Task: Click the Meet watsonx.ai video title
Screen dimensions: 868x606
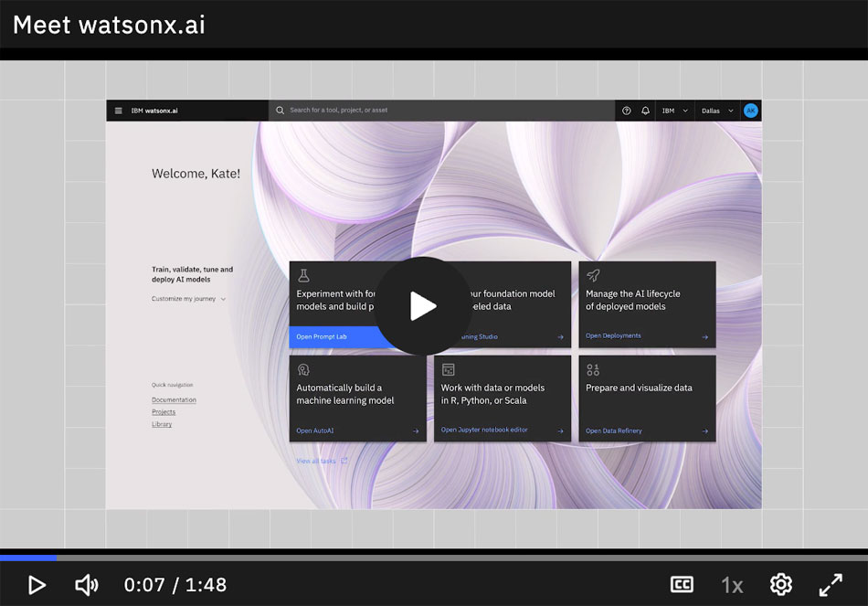Action: pyautogui.click(x=109, y=25)
